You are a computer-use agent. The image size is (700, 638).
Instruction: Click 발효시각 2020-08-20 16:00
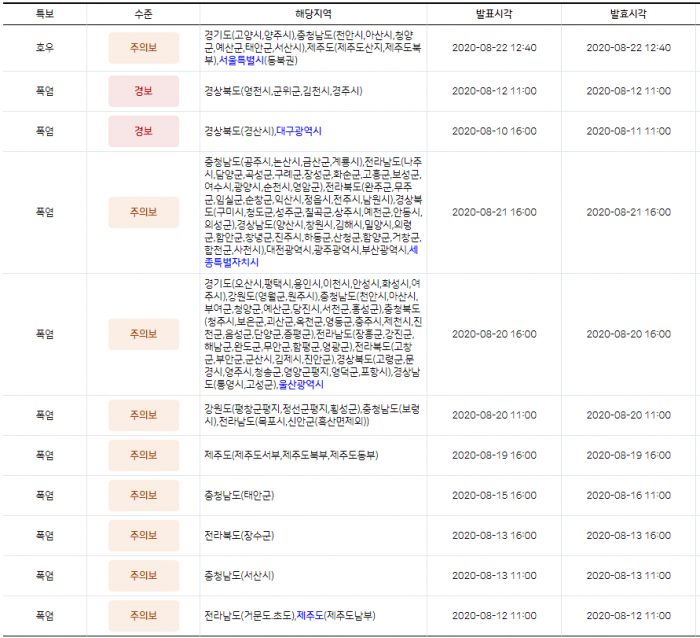(x=629, y=334)
